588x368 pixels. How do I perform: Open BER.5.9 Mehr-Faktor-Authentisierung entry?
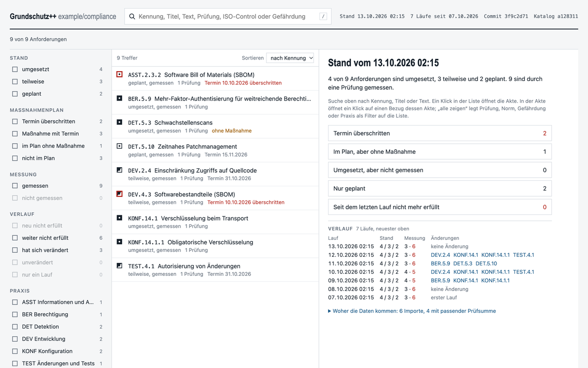[215, 103]
